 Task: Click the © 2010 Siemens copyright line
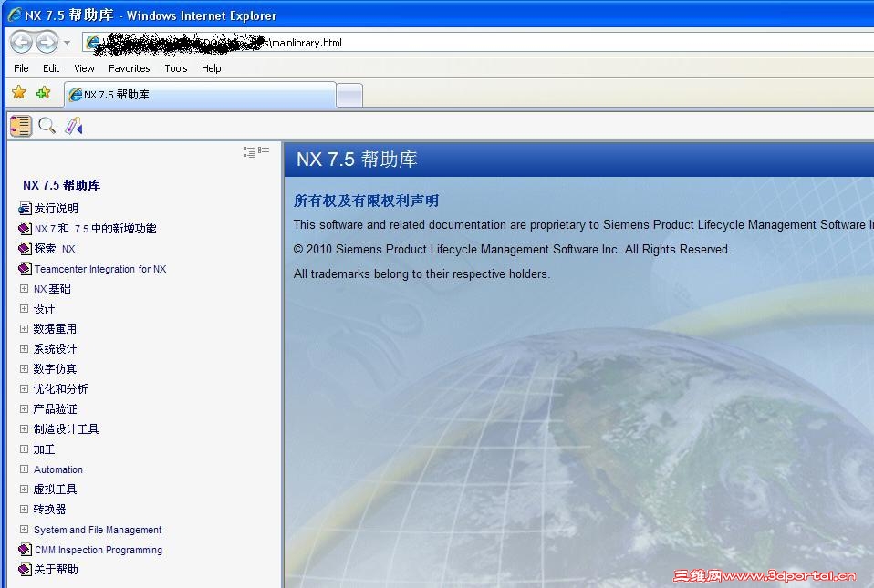pos(512,249)
